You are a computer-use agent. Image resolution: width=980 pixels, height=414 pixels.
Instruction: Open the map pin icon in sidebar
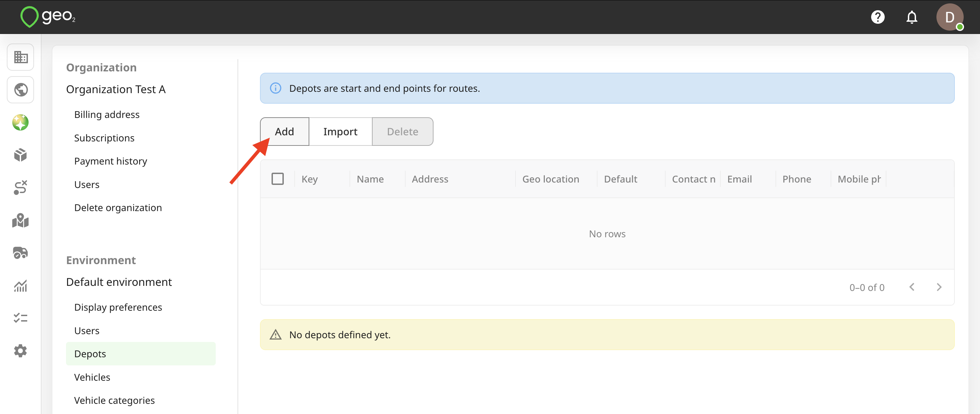pos(20,221)
